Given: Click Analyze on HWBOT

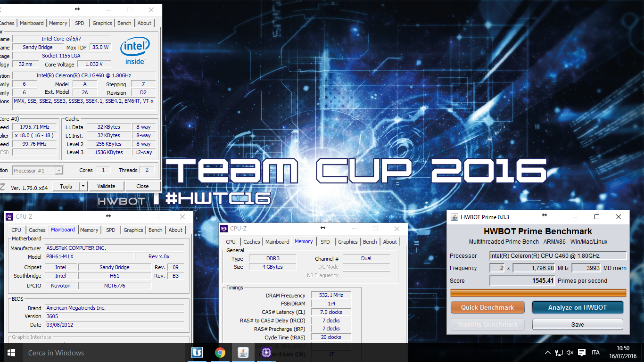Looking at the screenshot, I should click(578, 307).
